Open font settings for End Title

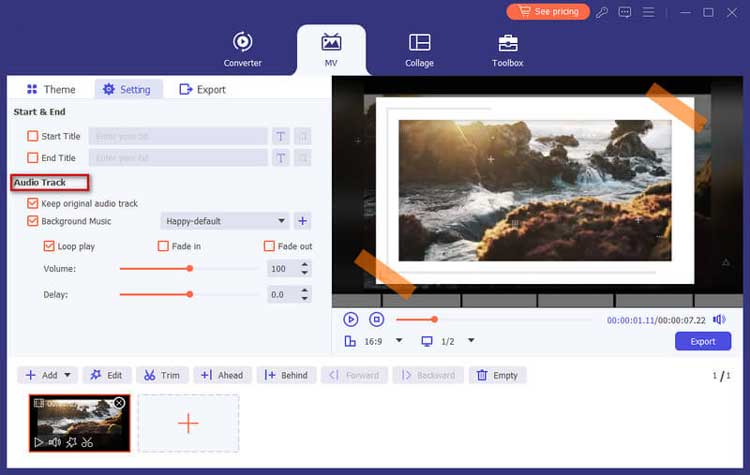click(281, 157)
